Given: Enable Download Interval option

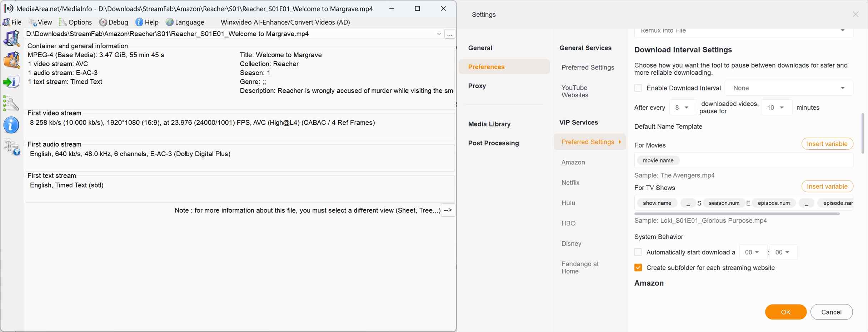Looking at the screenshot, I should (x=638, y=88).
